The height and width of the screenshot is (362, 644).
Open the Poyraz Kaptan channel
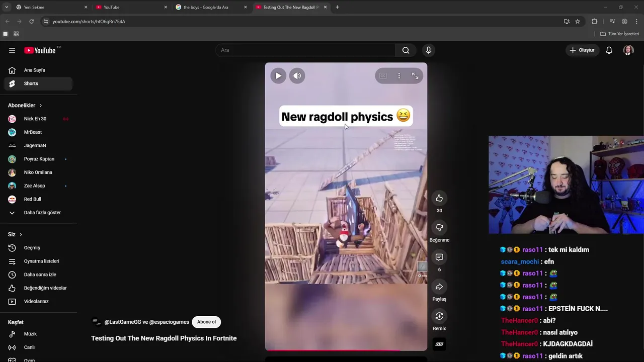(38, 159)
